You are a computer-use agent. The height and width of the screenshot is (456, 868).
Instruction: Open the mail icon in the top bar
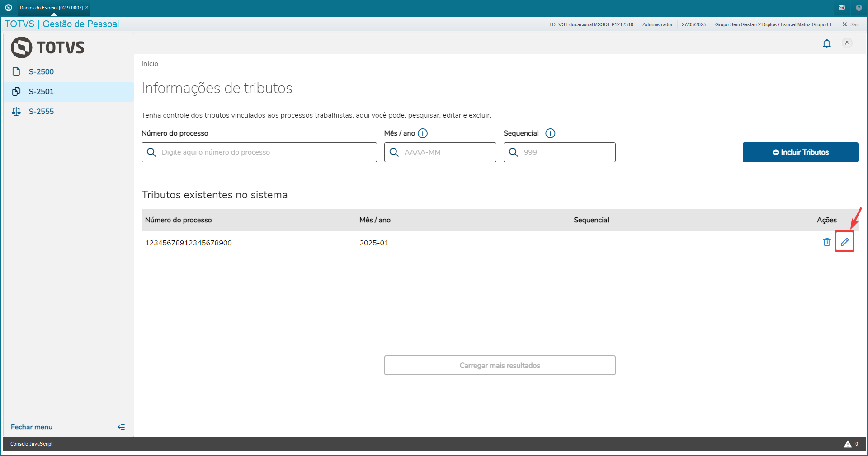(842, 8)
